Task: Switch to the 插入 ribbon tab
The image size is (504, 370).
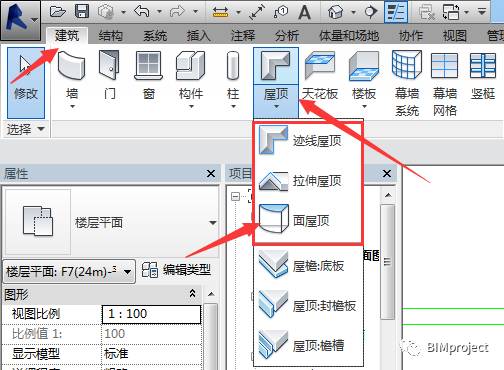Action: (199, 35)
